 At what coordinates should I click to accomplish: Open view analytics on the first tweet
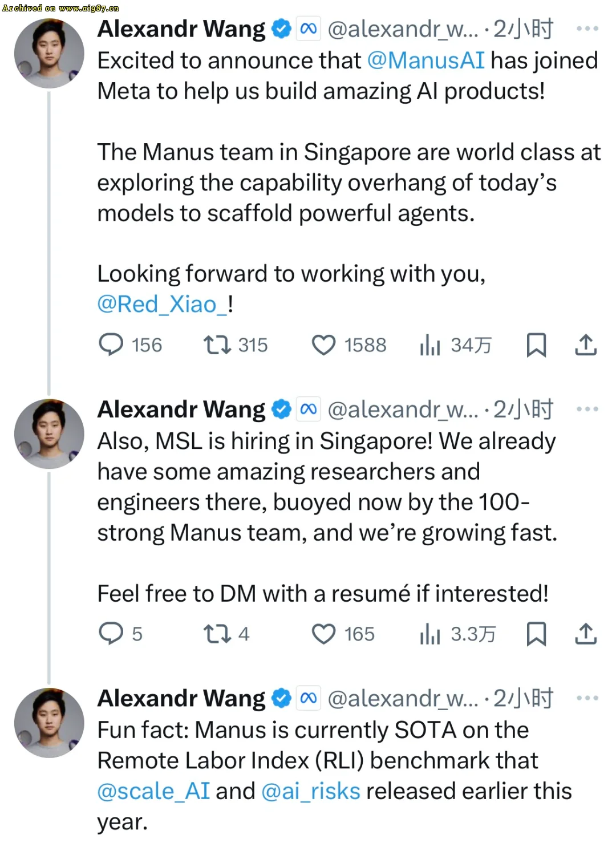pyautogui.click(x=429, y=345)
